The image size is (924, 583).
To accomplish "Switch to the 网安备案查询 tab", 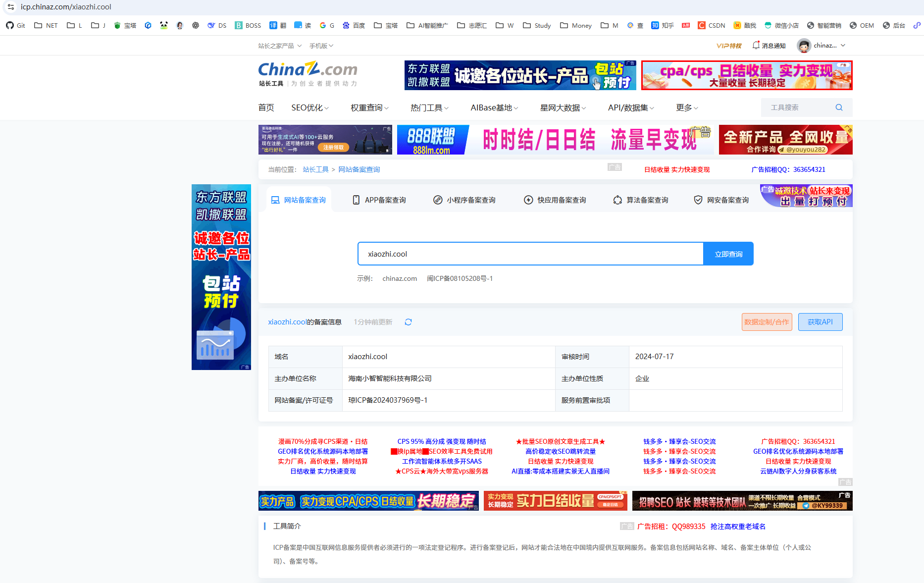I will pyautogui.click(x=721, y=200).
